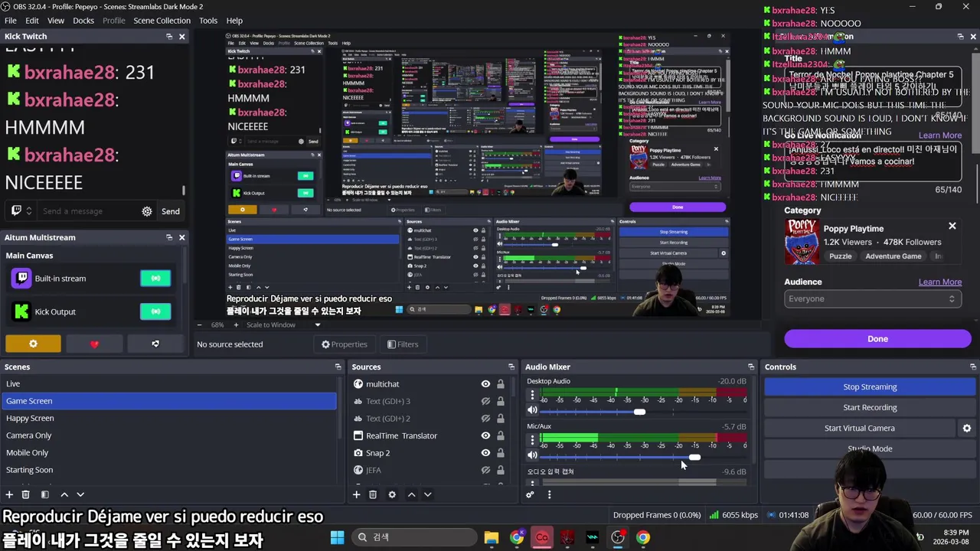Move source down in Sources toolbar

(x=427, y=495)
